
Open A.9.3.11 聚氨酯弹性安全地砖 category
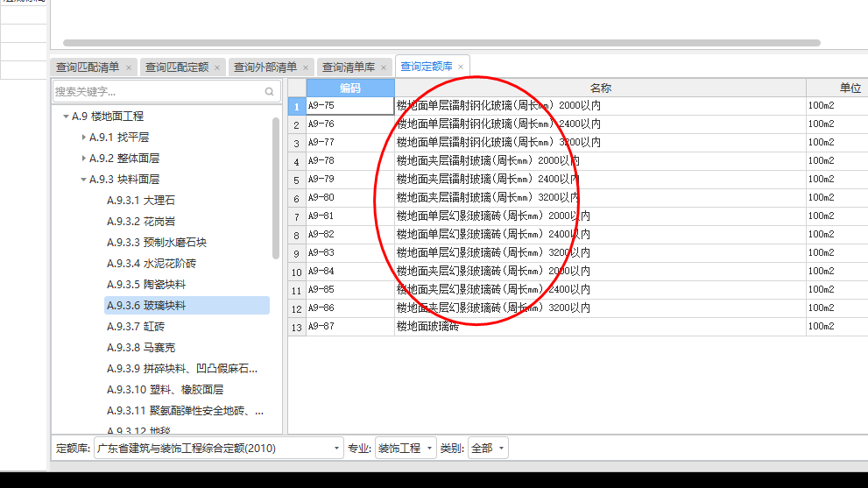[x=185, y=411]
